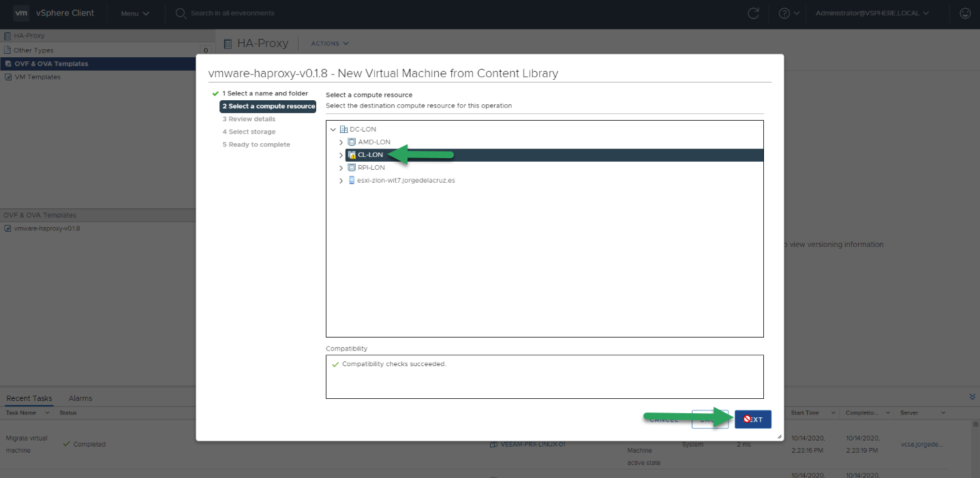Click the AMD-LON cluster icon
Viewport: 980px width, 478px height.
click(x=352, y=142)
